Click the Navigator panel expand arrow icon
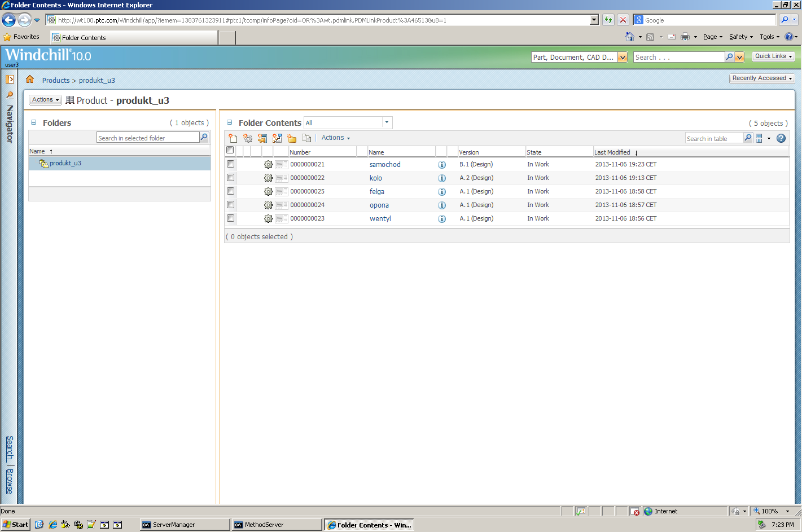 click(x=10, y=80)
